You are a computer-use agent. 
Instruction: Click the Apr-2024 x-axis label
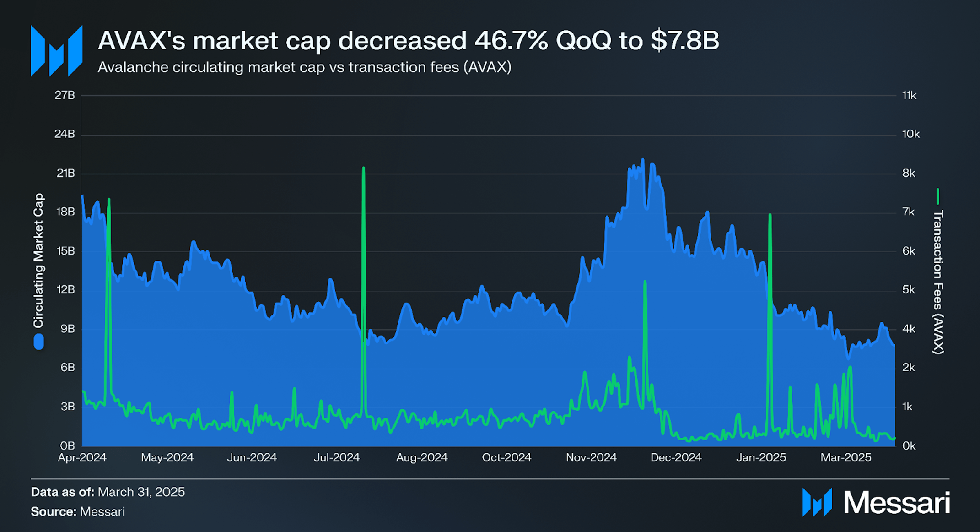pyautogui.click(x=82, y=457)
